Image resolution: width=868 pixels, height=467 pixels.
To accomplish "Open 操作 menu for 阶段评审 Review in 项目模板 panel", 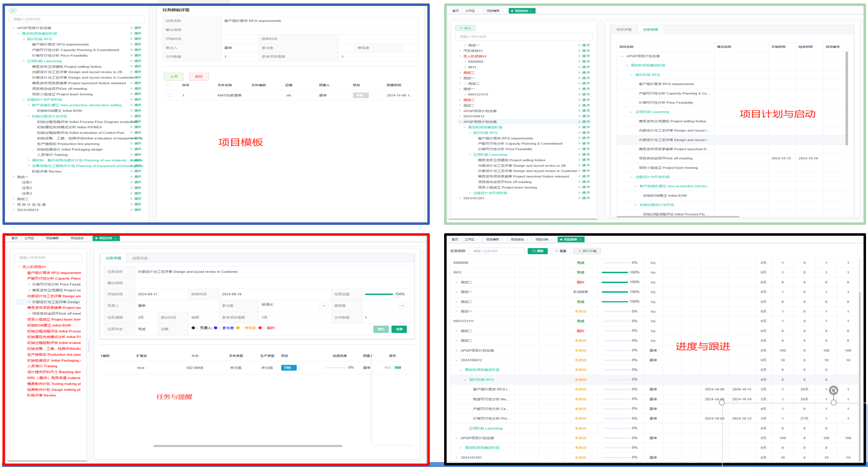I will click(138, 171).
